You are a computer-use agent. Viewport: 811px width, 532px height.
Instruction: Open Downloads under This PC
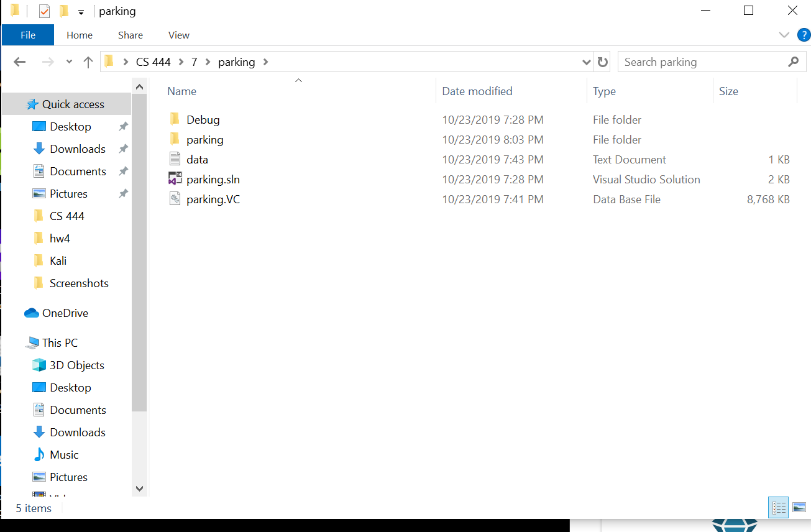(69, 433)
